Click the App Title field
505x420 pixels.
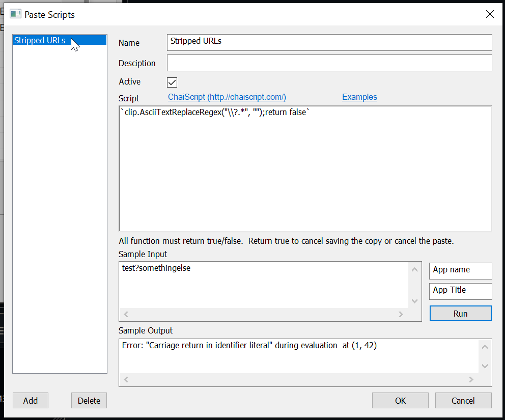coord(460,291)
